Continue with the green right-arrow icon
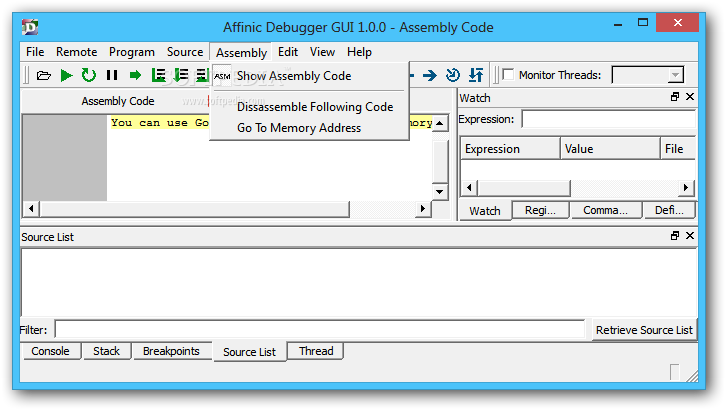The width and height of the screenshot is (726, 410). pos(135,75)
